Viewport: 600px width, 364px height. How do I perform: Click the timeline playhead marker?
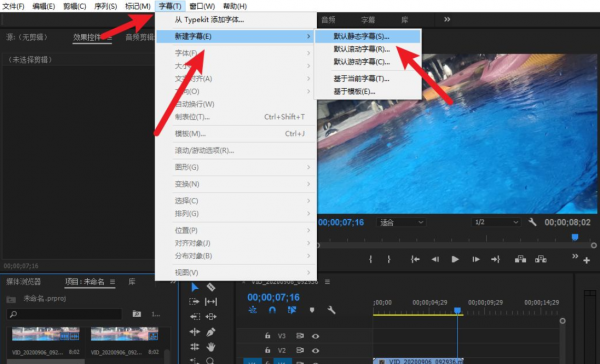pyautogui.click(x=457, y=310)
